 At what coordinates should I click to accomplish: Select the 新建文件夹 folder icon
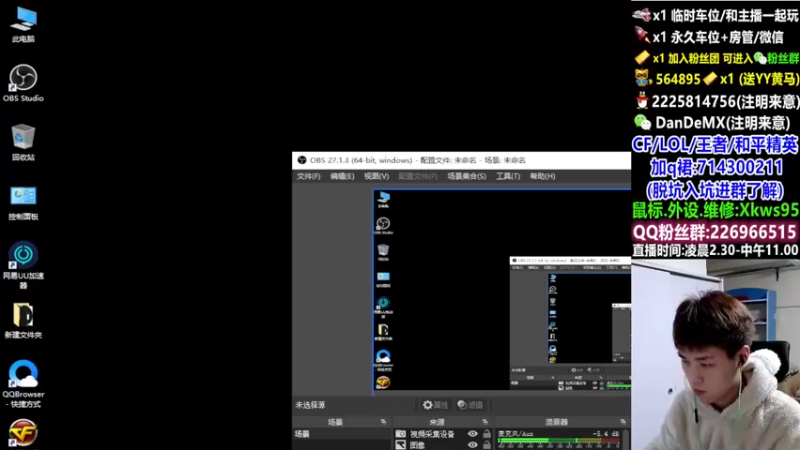23,320
